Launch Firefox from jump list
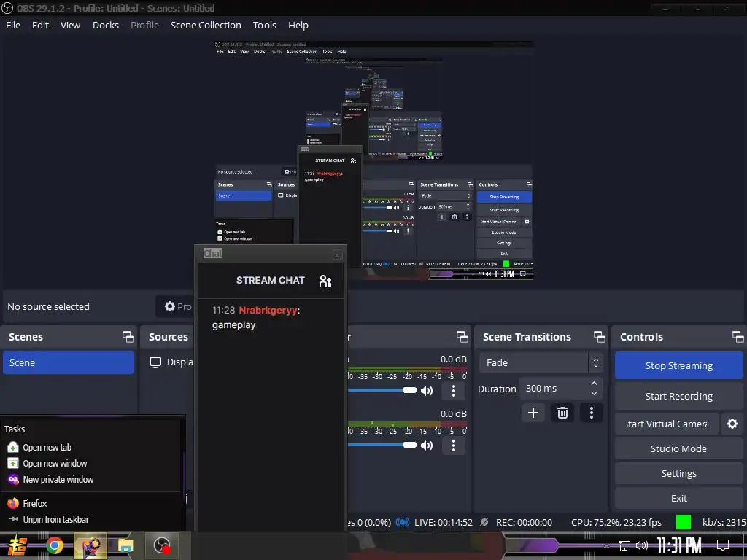The image size is (747, 560). 34,503
